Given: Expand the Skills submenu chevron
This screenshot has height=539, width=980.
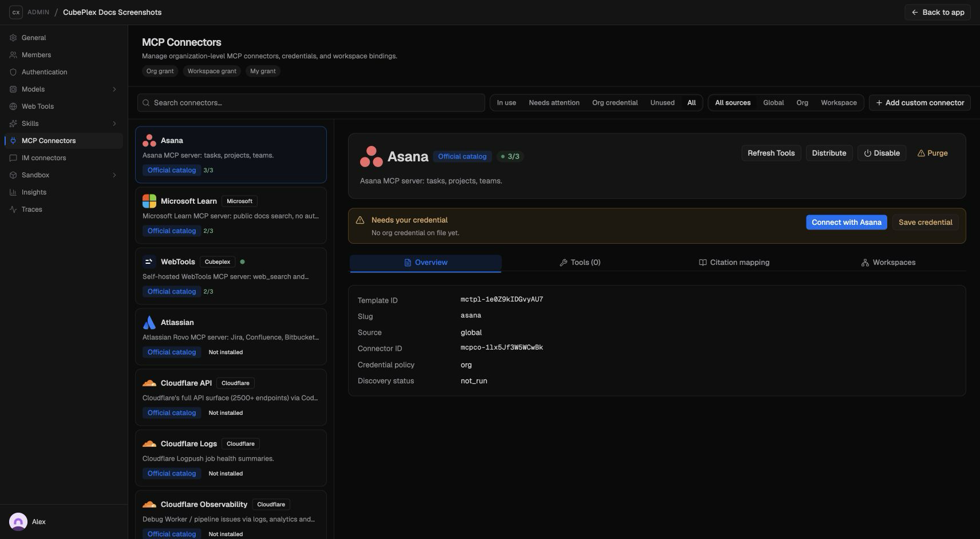Looking at the screenshot, I should click(114, 124).
